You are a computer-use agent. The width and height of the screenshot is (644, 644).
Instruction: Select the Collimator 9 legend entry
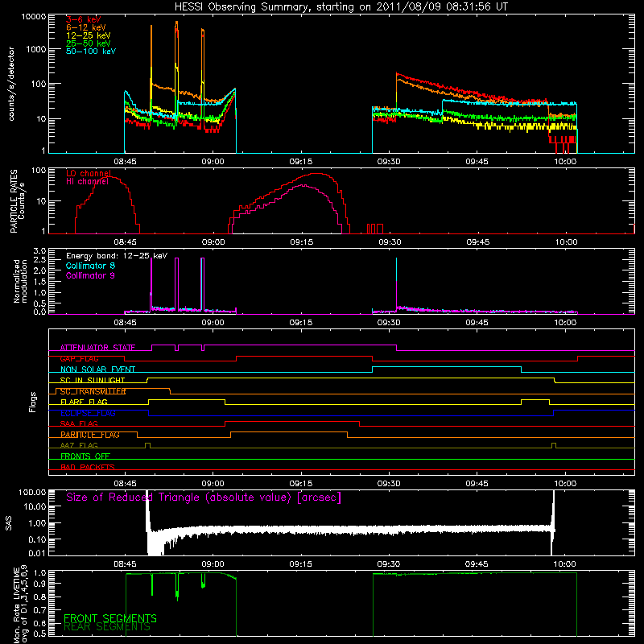[90, 275]
